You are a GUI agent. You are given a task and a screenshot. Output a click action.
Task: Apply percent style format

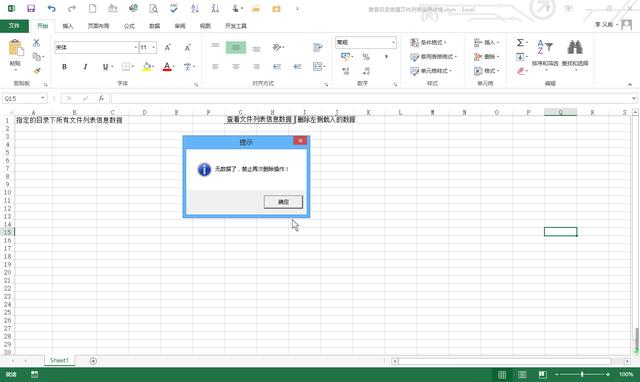(366, 57)
